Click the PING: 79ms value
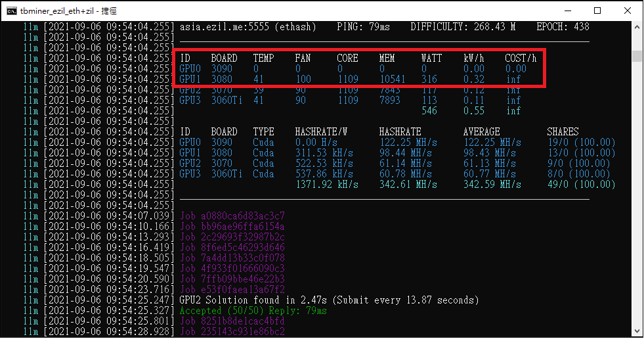The width and height of the screenshot is (644, 339). tap(363, 27)
